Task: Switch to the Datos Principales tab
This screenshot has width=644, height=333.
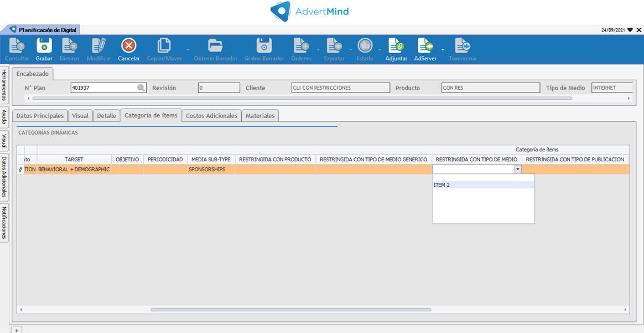Action: (40, 116)
